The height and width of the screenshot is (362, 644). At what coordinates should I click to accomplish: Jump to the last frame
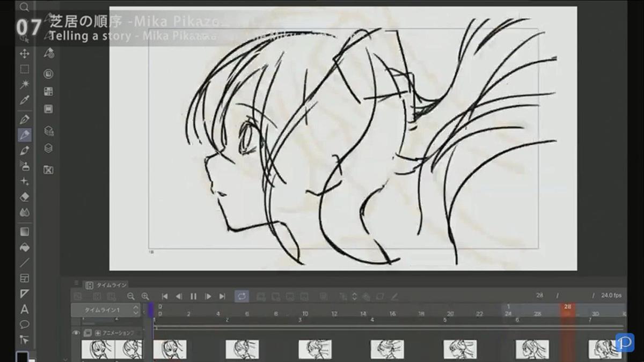(222, 296)
